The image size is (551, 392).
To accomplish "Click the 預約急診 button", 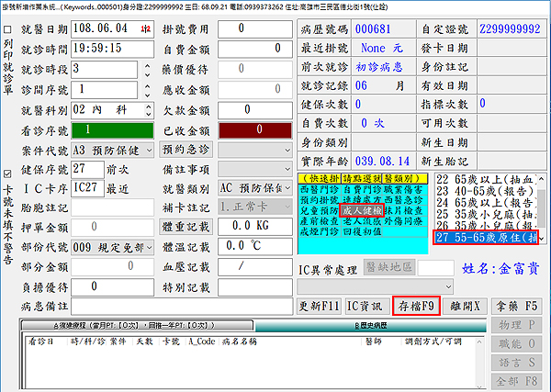I will coord(186,149).
